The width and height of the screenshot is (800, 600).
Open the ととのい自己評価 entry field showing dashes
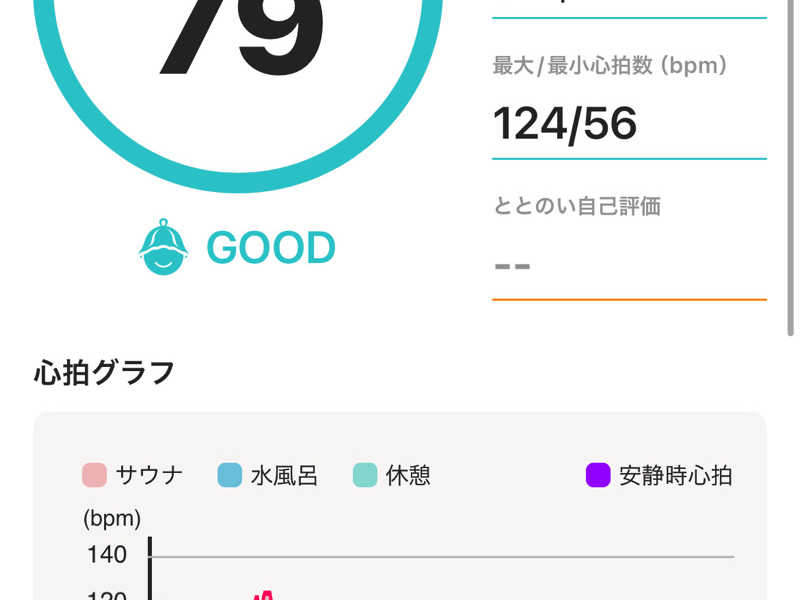[628, 267]
